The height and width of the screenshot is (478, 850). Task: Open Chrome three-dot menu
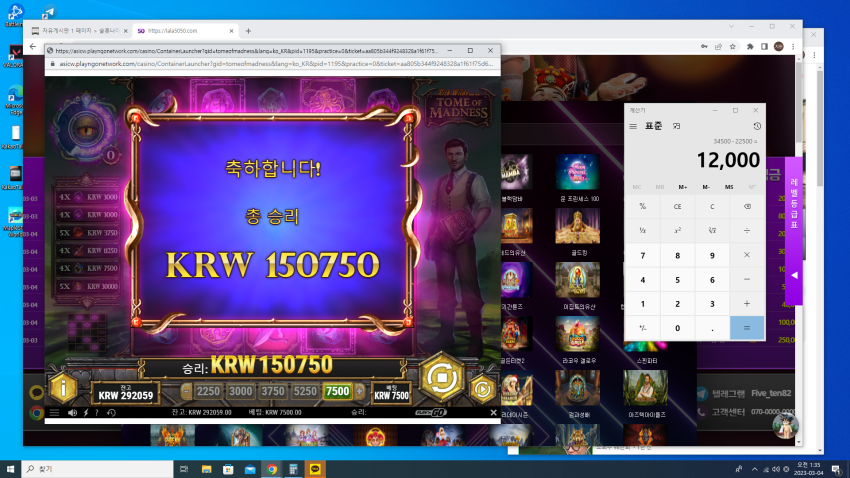pyautogui.click(x=793, y=47)
